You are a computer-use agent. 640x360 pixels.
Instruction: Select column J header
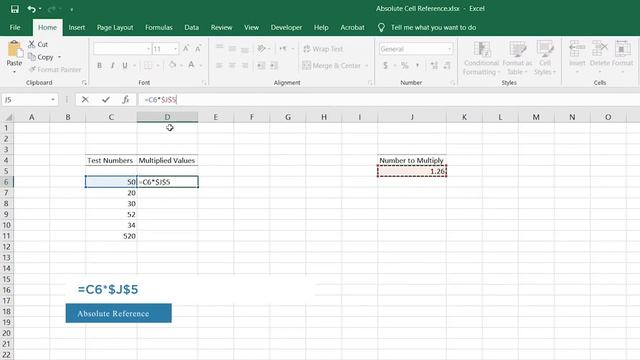(x=412, y=117)
